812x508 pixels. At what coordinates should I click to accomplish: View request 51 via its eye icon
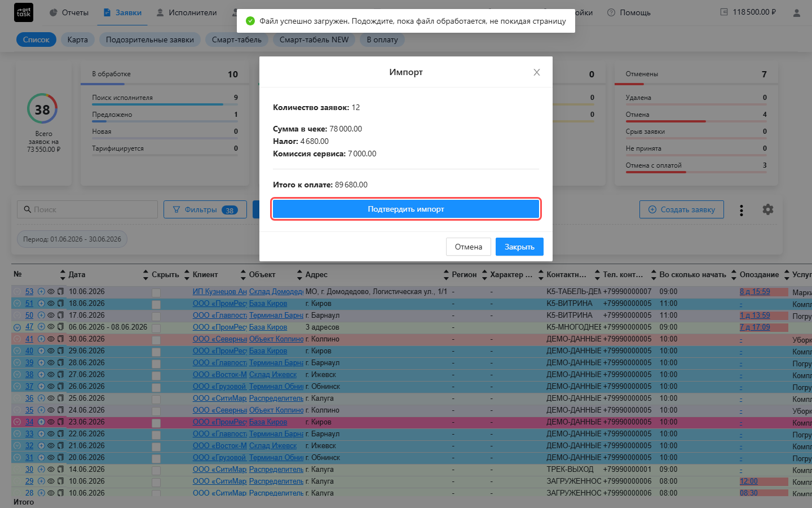coord(51,304)
